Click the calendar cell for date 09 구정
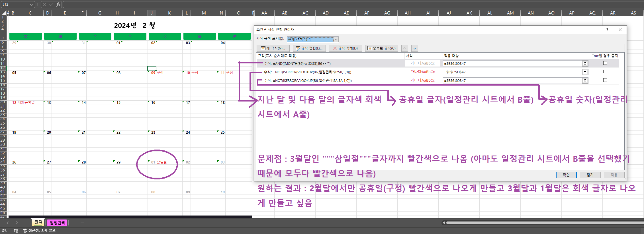 (165, 73)
